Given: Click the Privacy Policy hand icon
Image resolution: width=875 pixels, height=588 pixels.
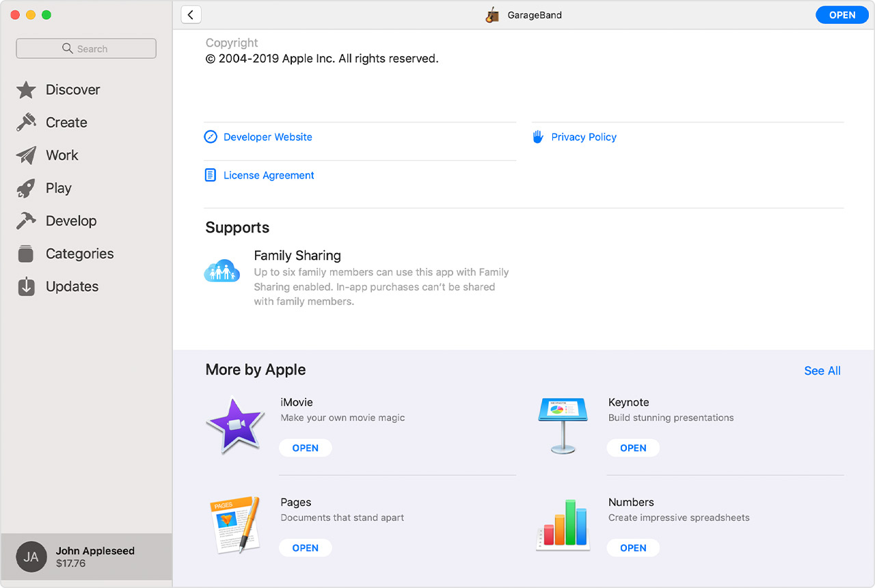Looking at the screenshot, I should [538, 137].
